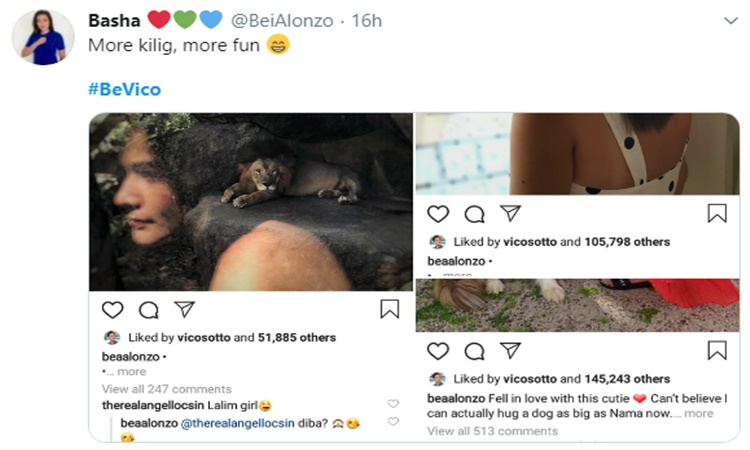View all 247 comments

[x=166, y=389]
